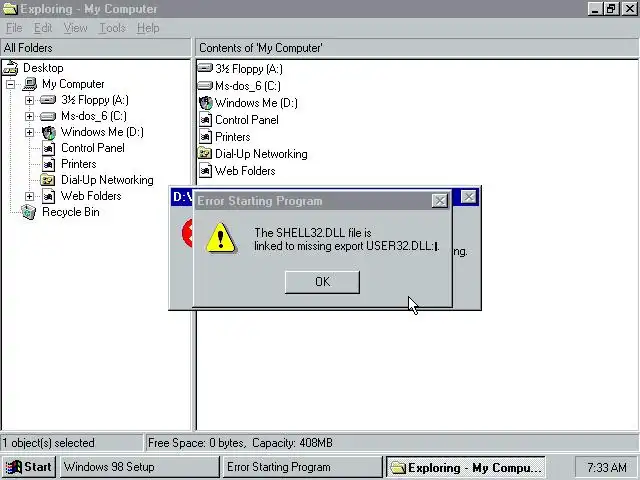
Task: Collapse the My Computer tree node
Action: tap(10, 84)
